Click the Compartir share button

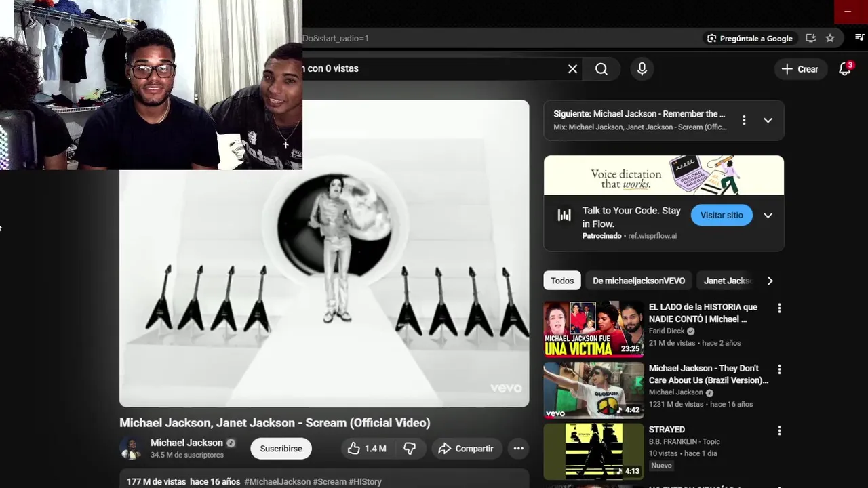coord(466,449)
